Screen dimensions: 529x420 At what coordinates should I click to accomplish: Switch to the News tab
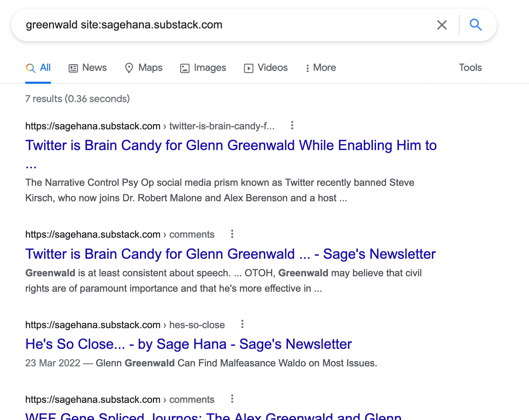coord(88,68)
